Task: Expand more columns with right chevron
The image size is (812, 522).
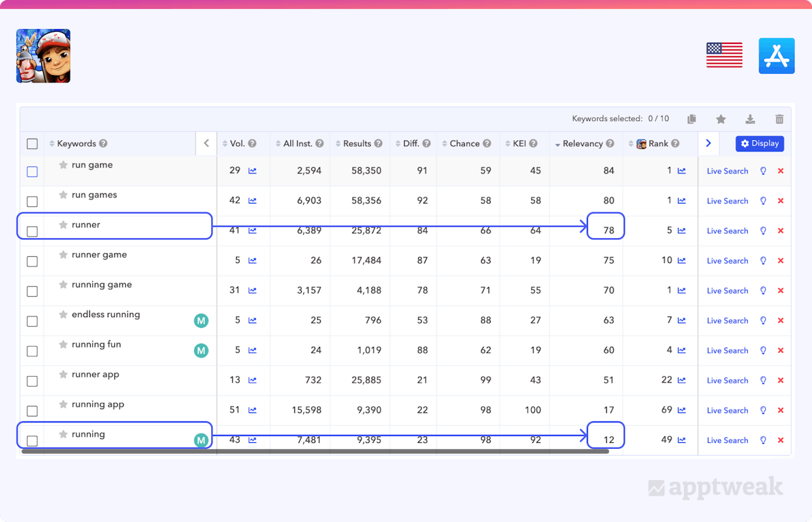Action: tap(708, 143)
